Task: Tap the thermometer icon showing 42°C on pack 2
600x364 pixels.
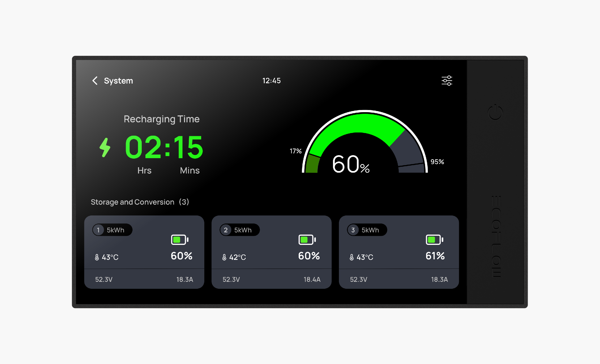Action: [x=224, y=257]
